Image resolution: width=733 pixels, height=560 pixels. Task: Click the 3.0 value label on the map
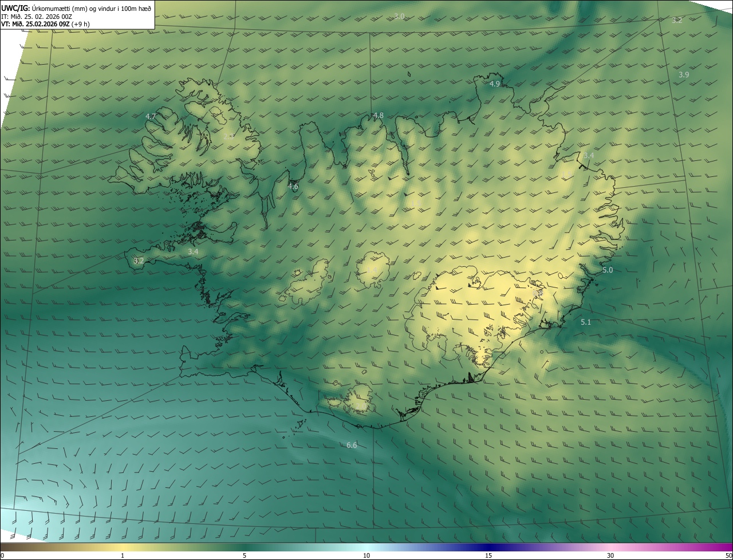click(400, 16)
